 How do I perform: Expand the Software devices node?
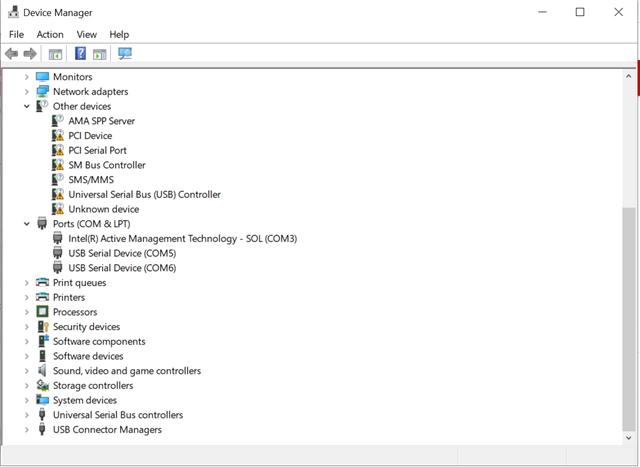pos(27,356)
